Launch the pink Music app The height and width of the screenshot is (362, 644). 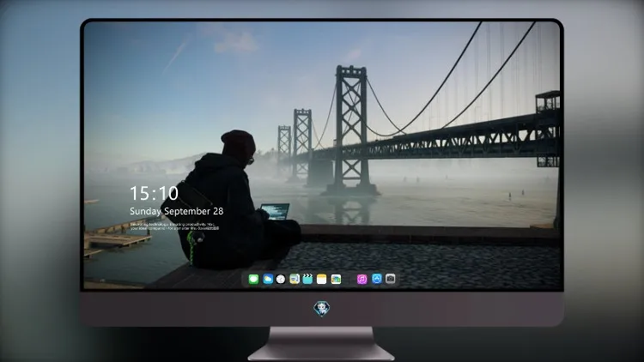click(361, 279)
